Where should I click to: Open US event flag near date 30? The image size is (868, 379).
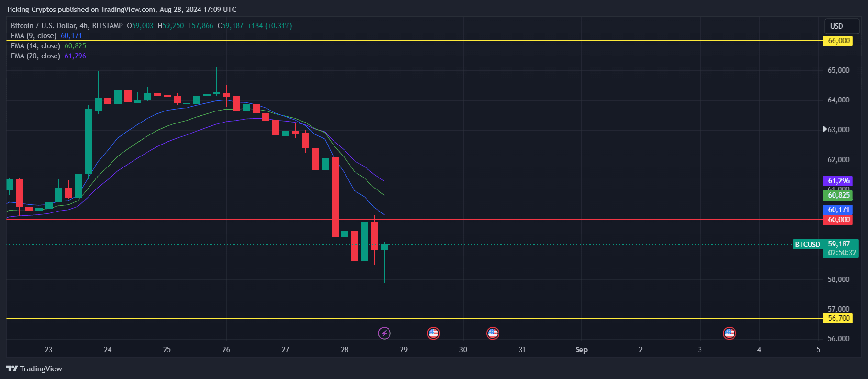coord(433,333)
